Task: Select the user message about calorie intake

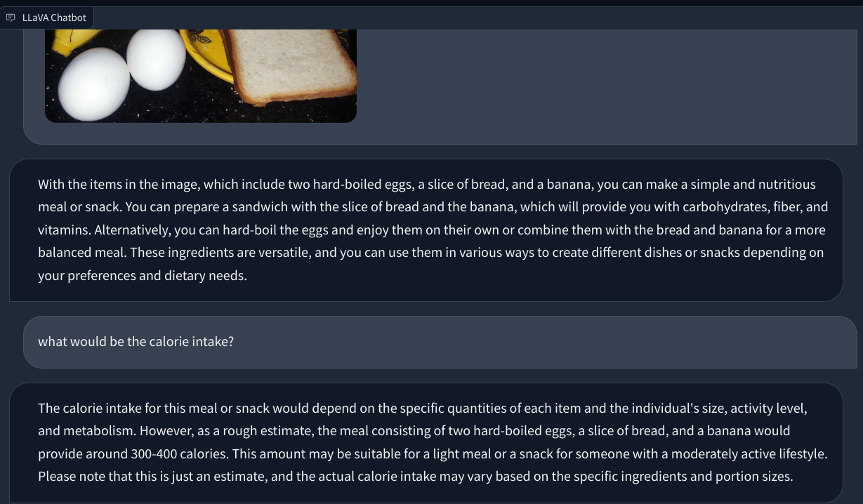Action: coord(136,342)
